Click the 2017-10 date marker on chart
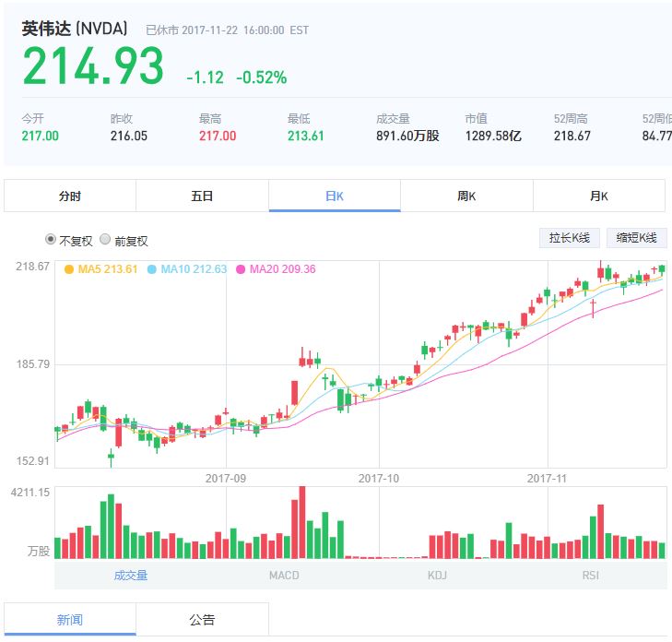Viewport: 672px width, 642px height. [378, 478]
